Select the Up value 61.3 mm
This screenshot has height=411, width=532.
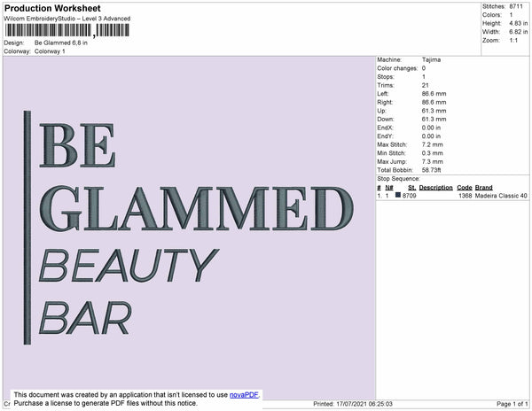click(x=434, y=111)
